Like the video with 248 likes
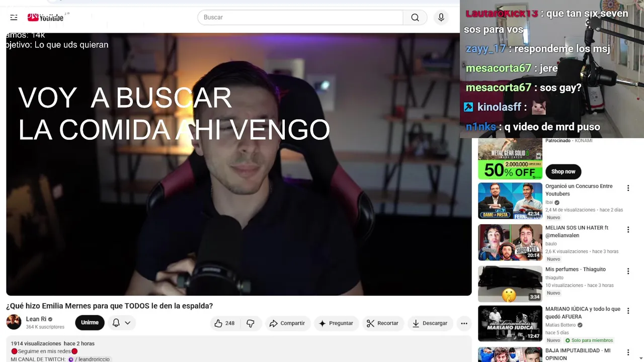Screen dimensions: 644x362 pos(224,323)
